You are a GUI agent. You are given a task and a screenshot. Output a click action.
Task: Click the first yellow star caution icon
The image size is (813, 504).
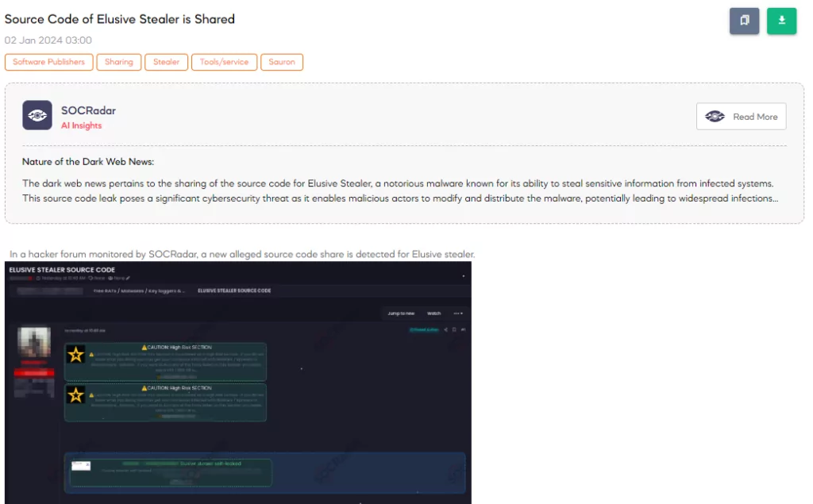75,355
